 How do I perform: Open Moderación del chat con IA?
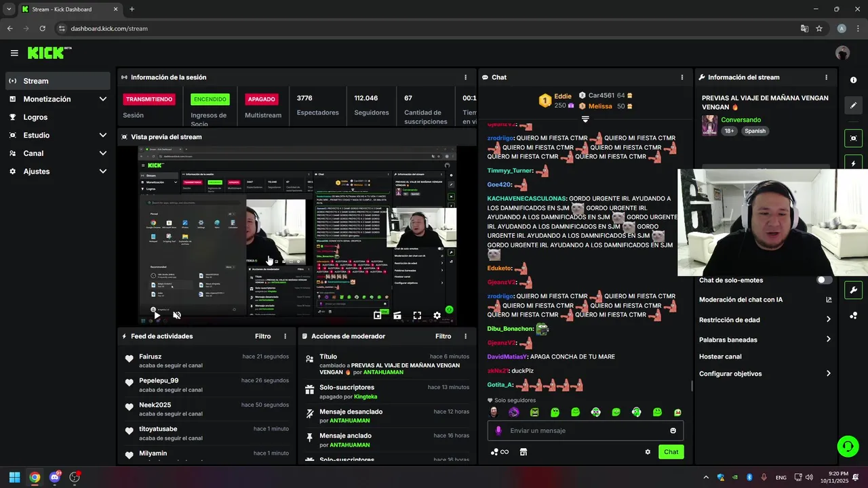pos(766,300)
